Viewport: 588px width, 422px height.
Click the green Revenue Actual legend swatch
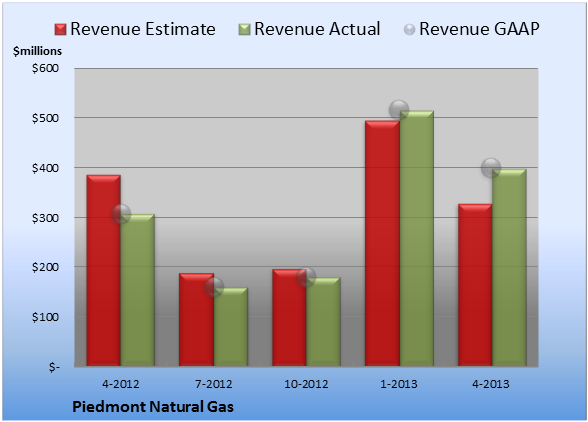coord(244,30)
